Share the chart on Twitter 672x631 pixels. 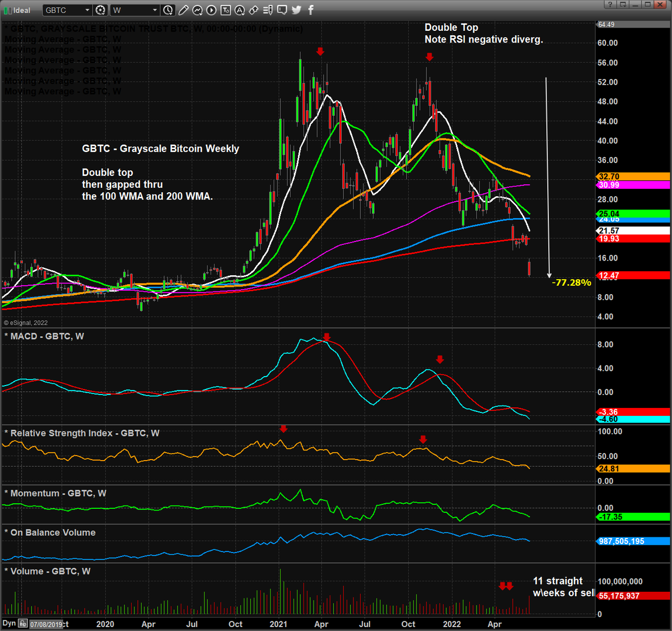tap(296, 10)
